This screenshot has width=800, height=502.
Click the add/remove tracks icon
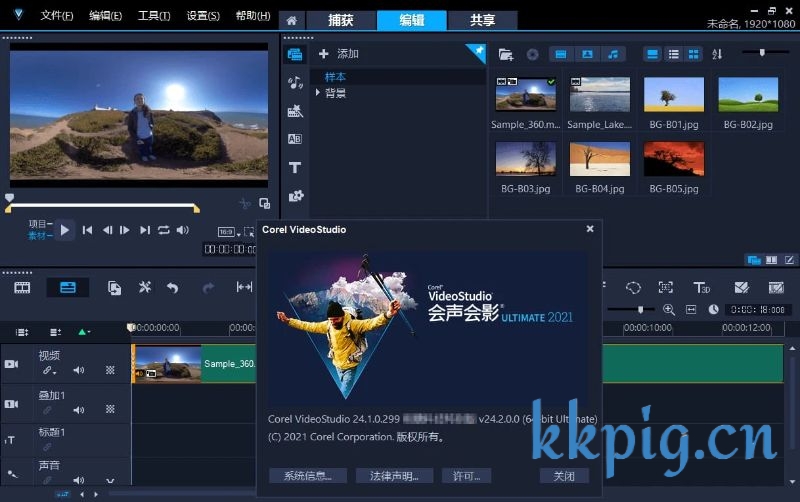56,333
